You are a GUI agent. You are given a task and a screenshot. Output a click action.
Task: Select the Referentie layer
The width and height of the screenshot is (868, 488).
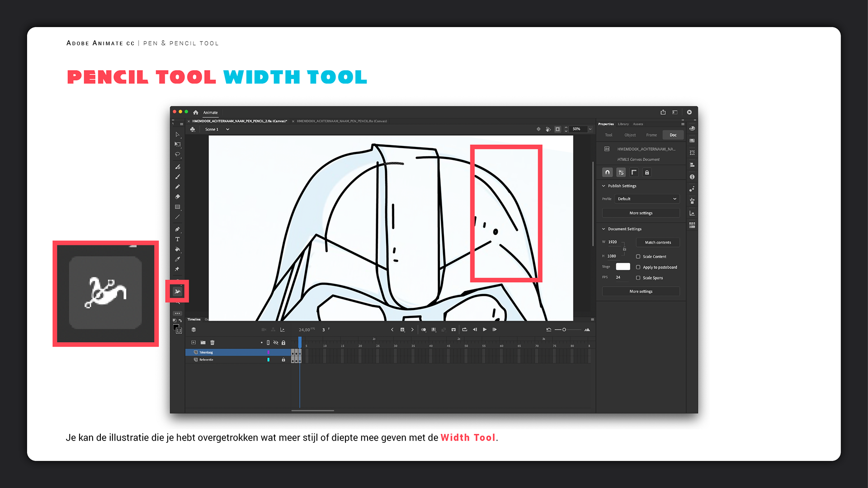tap(206, 360)
